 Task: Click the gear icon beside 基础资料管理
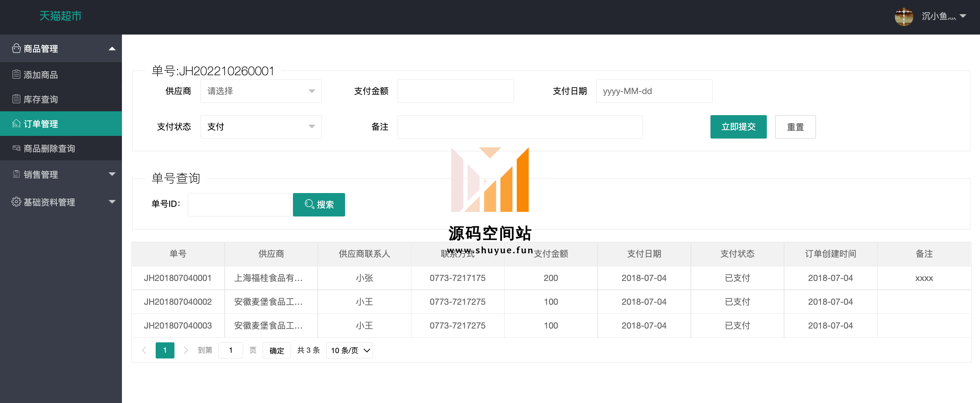click(16, 202)
